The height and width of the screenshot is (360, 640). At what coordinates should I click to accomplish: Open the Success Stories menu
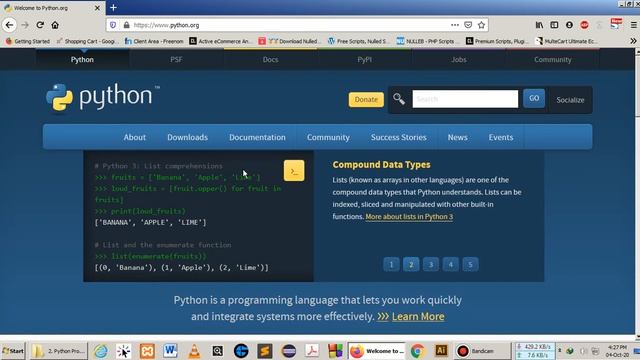399,137
